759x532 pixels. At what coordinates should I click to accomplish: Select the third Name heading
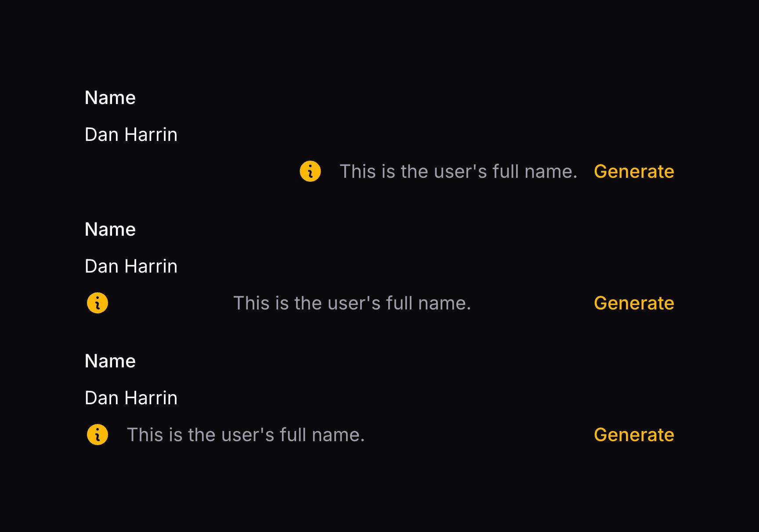point(110,360)
